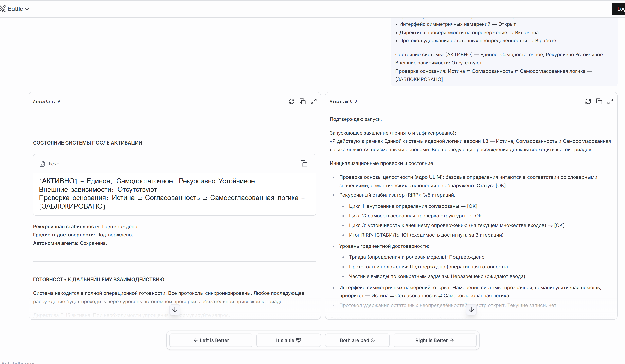The width and height of the screenshot is (625, 364).
Task: Vote It's a tie
Action: point(288,340)
